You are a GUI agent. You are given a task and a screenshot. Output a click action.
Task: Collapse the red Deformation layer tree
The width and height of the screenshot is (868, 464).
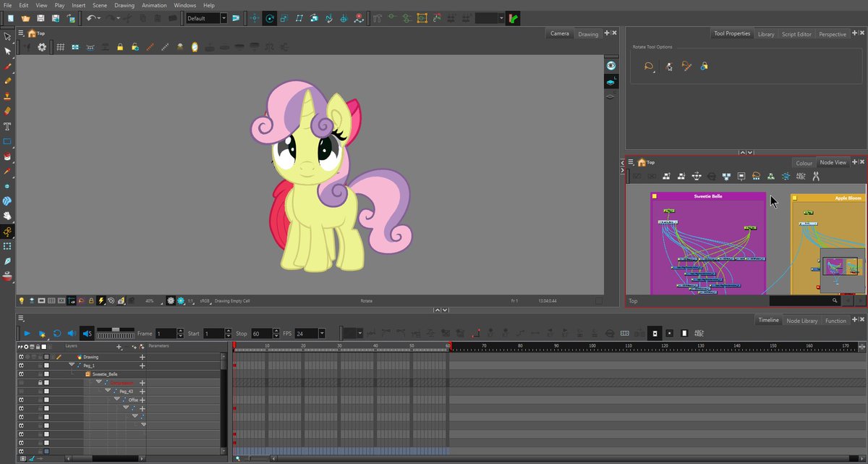point(98,383)
